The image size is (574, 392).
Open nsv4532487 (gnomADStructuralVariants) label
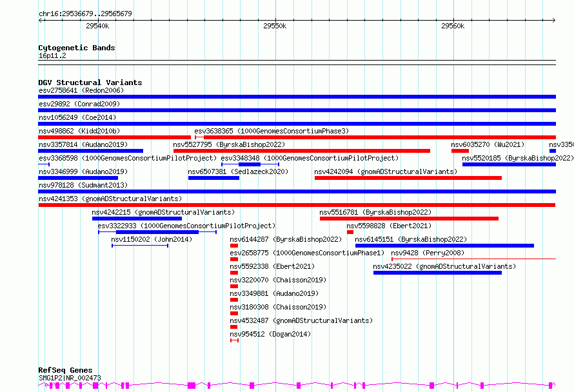[x=301, y=320]
